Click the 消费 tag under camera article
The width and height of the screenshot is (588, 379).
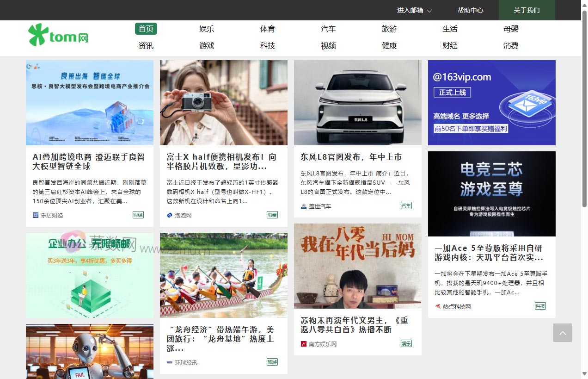[272, 215]
